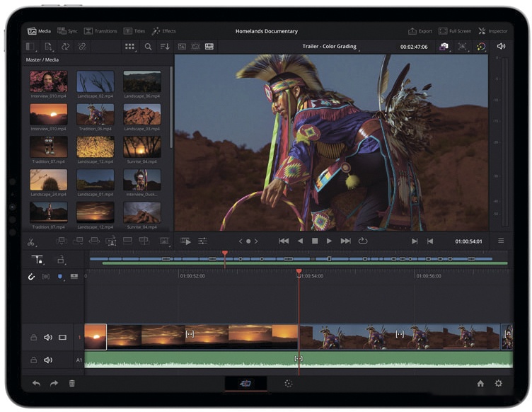Open the safe area overlay dropdown
The height and width of the screenshot is (412, 532).
(463, 47)
